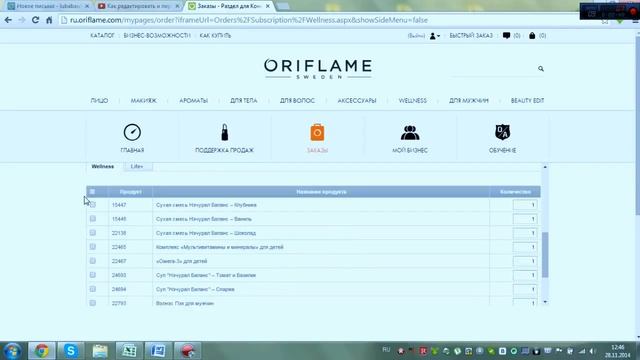Tick the select-all checkbox in table header
The image size is (640, 360).
(x=92, y=191)
